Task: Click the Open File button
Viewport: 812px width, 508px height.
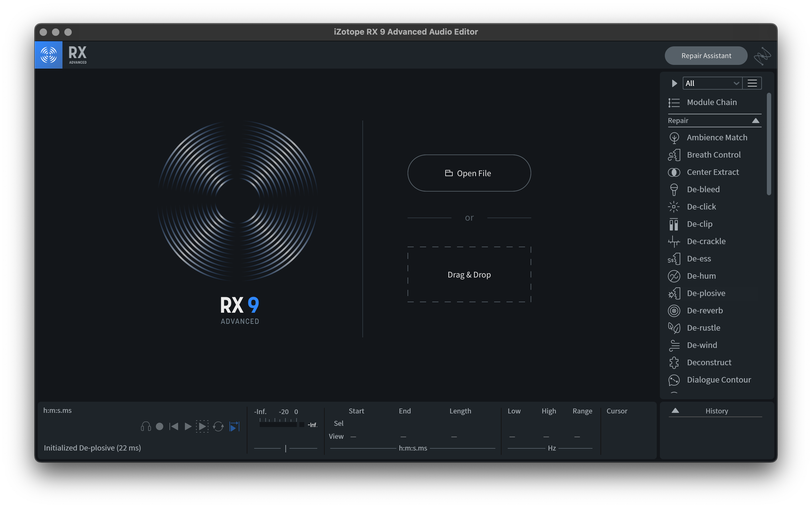Action: [x=469, y=173]
